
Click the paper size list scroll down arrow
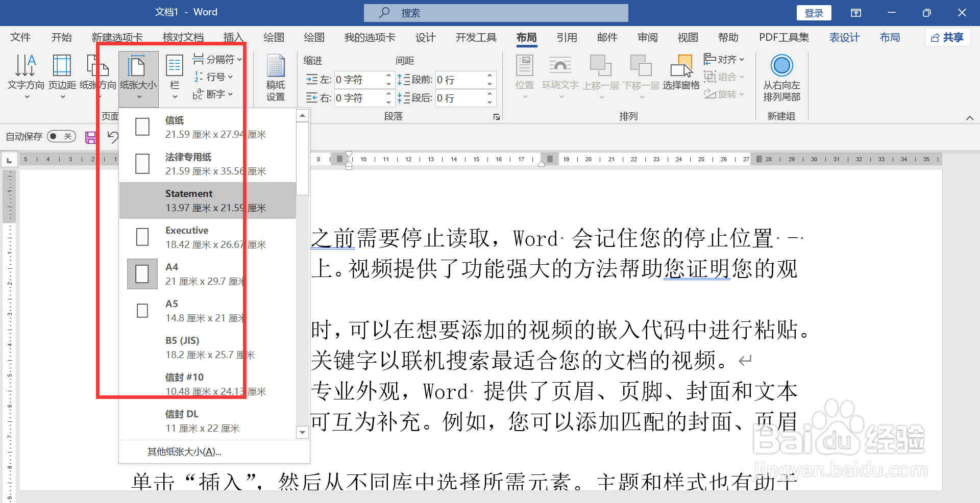(x=303, y=433)
